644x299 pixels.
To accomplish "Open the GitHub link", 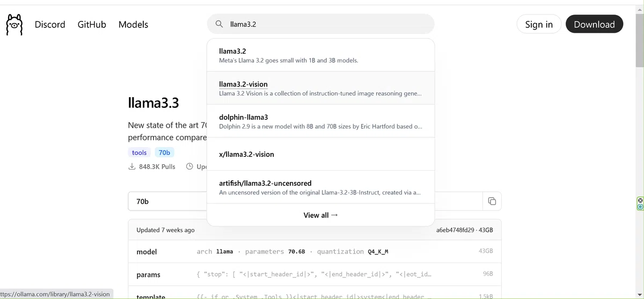I will click(92, 24).
